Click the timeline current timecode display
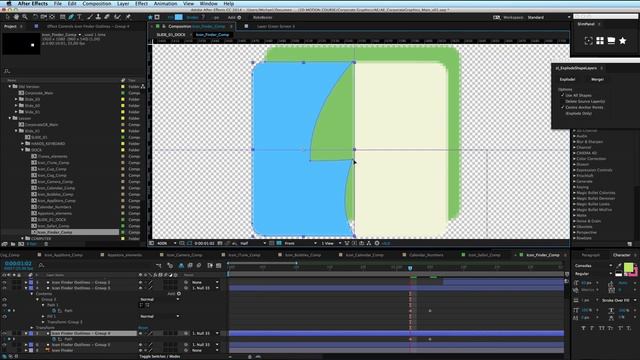The width and height of the screenshot is (640, 360). (18, 264)
